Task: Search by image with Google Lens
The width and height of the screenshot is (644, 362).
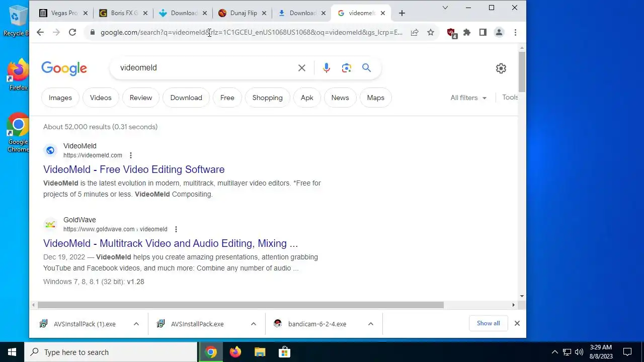Action: (347, 68)
